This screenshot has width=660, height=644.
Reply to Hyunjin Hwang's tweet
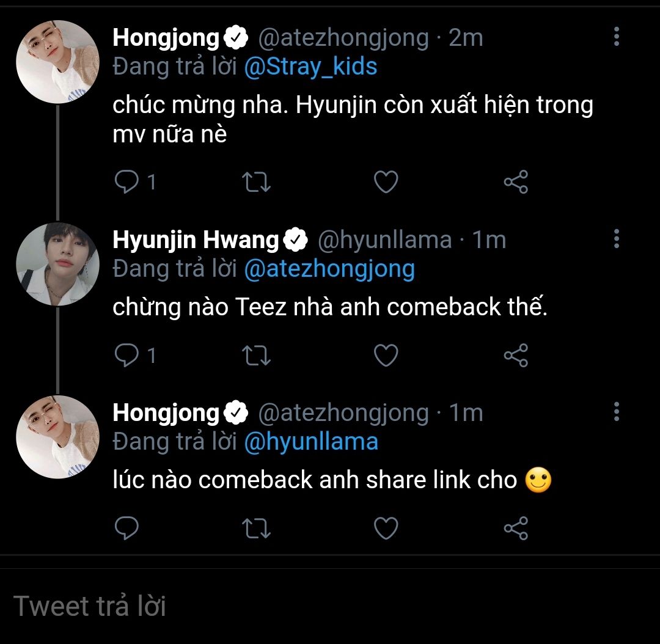coord(127,355)
